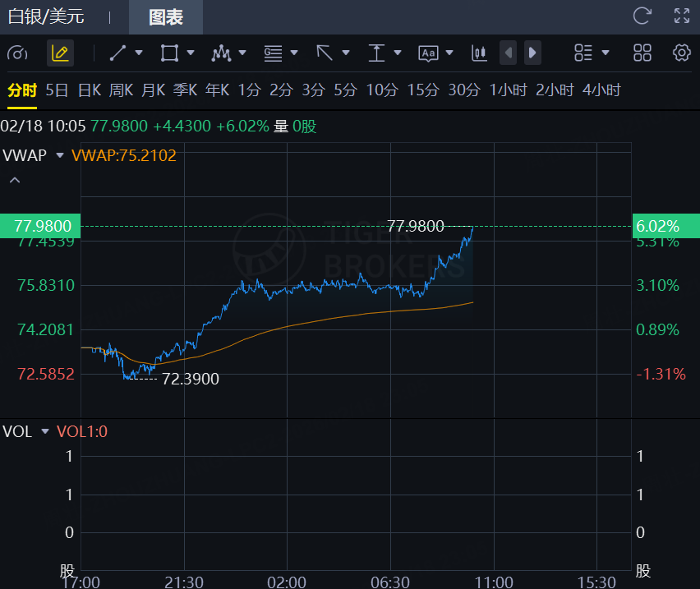Switch to the 日K timeframe tab
Screen dimensions: 700x589
pos(89,90)
